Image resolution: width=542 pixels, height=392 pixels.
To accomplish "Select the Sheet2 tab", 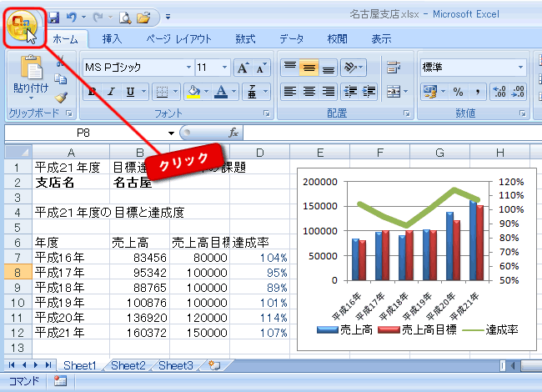I will [x=128, y=365].
